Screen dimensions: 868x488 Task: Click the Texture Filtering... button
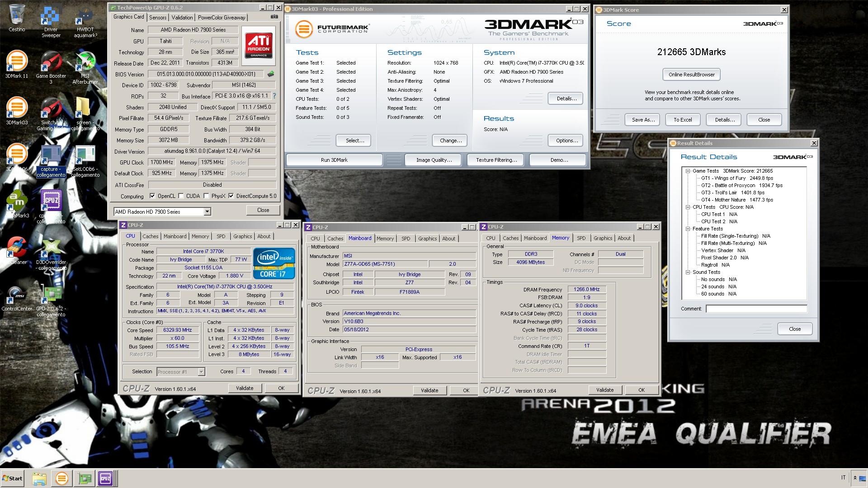[496, 160]
